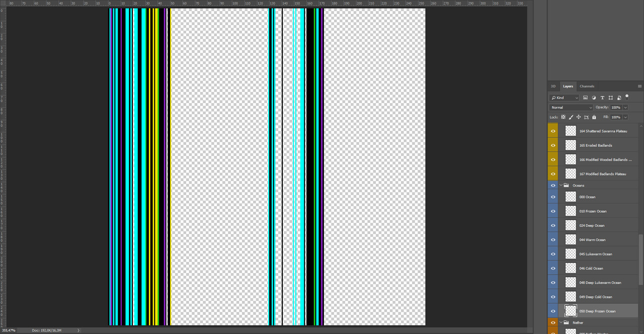Filter for smart objects in the Layers panel

point(619,98)
